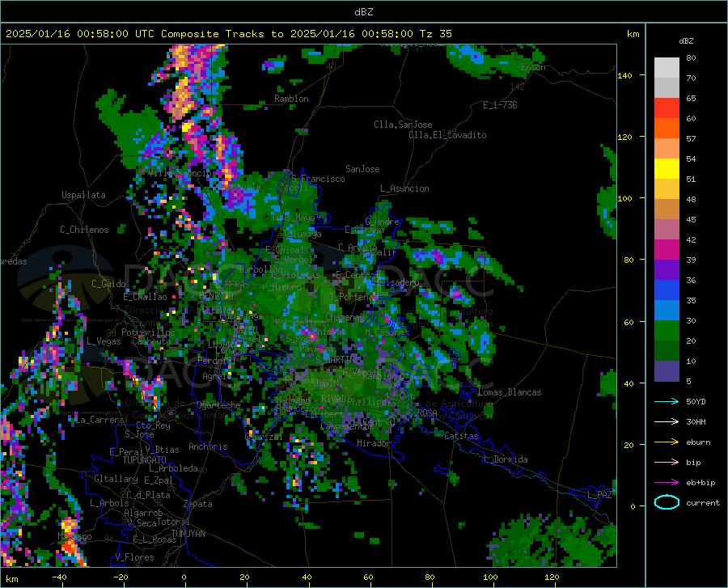Click the V_Flores place label

point(134,557)
